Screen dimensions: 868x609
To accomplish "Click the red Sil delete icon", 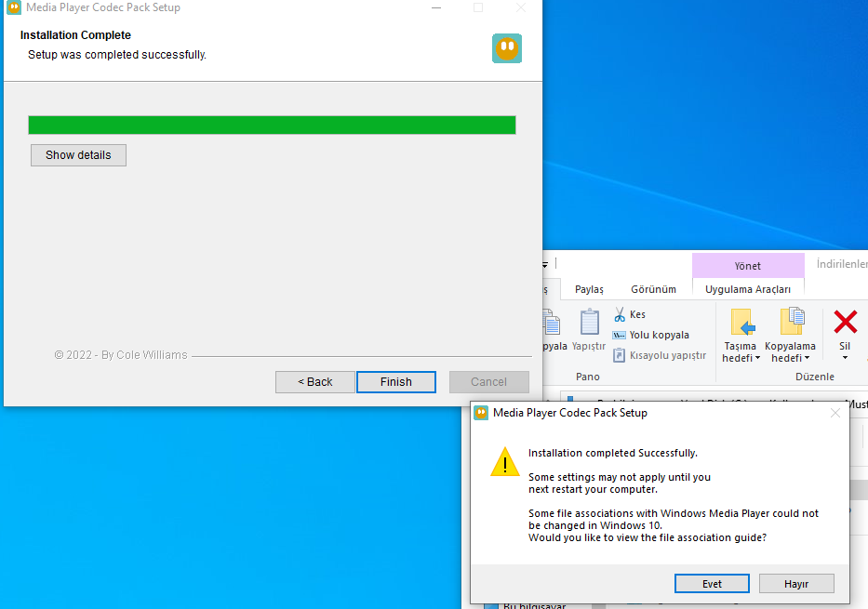I will [845, 322].
